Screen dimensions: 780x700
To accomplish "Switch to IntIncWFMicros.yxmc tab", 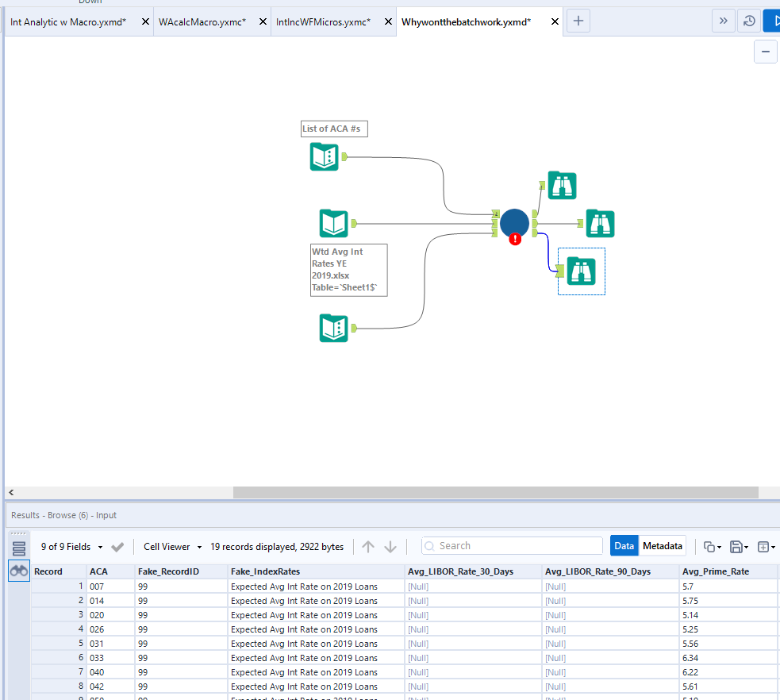I will 323,22.
